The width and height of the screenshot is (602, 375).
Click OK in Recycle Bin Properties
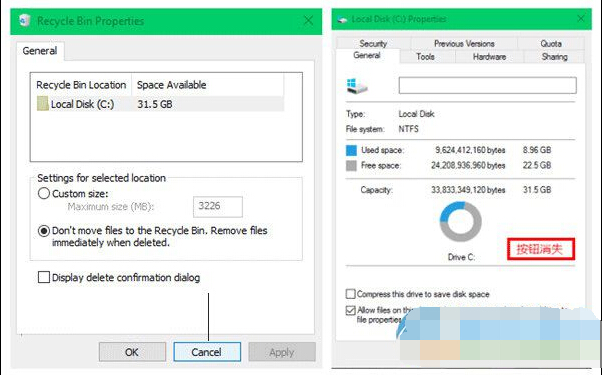[x=132, y=352]
